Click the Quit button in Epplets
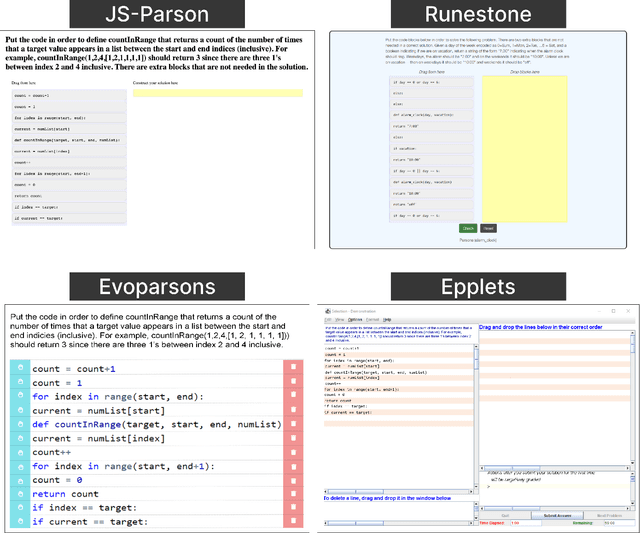The height and width of the screenshot is (533, 640). 504,515
